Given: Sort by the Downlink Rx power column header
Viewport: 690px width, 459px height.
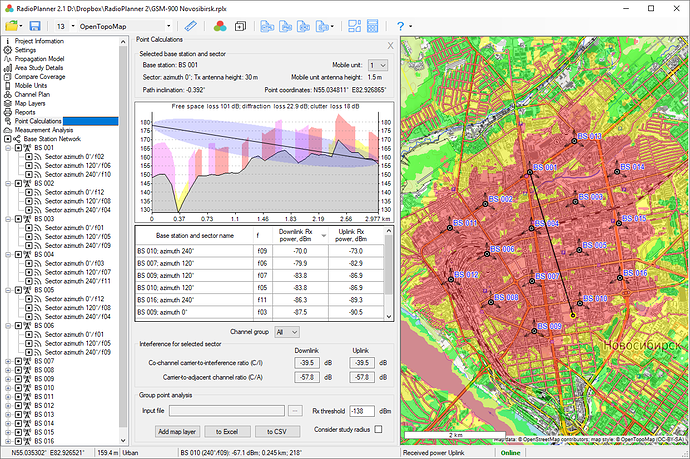Looking at the screenshot, I should [301, 235].
